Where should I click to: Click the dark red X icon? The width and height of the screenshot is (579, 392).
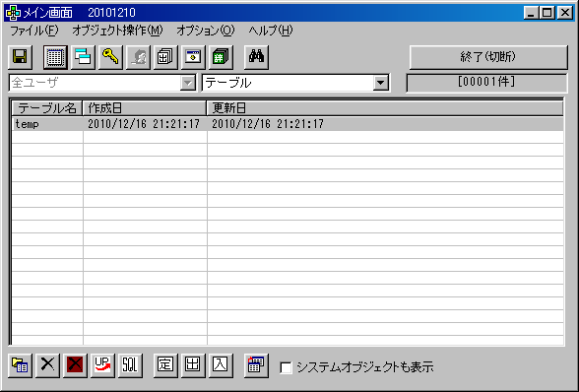point(75,365)
